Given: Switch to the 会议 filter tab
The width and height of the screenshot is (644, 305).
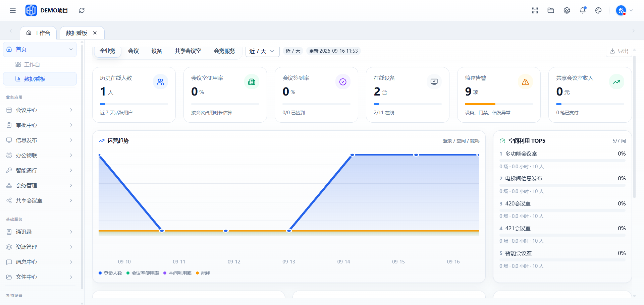Looking at the screenshot, I should pyautogui.click(x=133, y=51).
